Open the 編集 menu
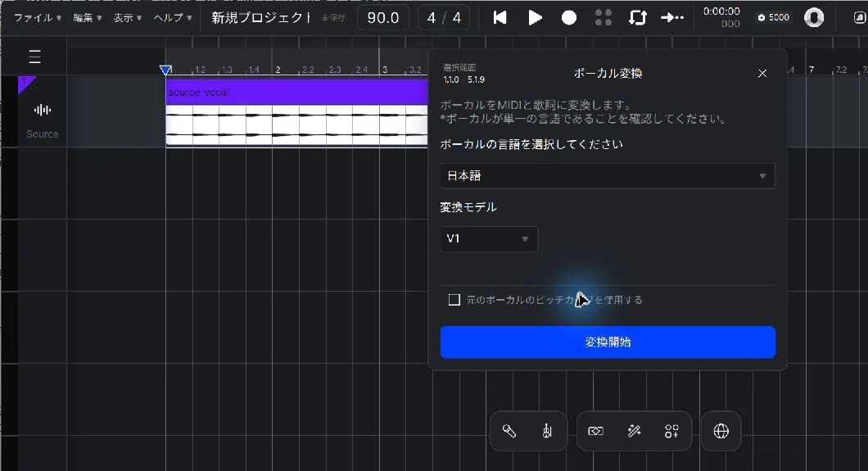This screenshot has width=868, height=471. click(88, 18)
